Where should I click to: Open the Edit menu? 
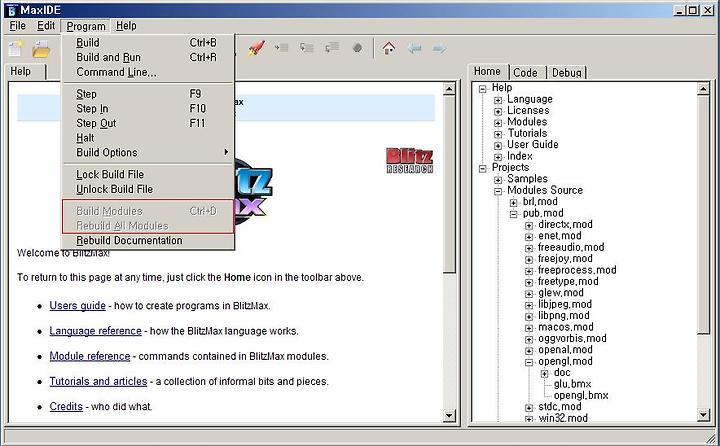46,26
